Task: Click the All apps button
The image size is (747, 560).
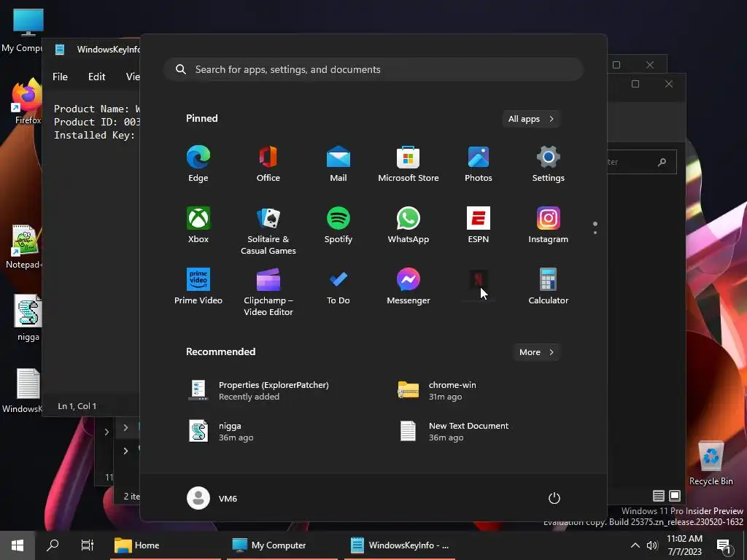Action: (x=531, y=119)
